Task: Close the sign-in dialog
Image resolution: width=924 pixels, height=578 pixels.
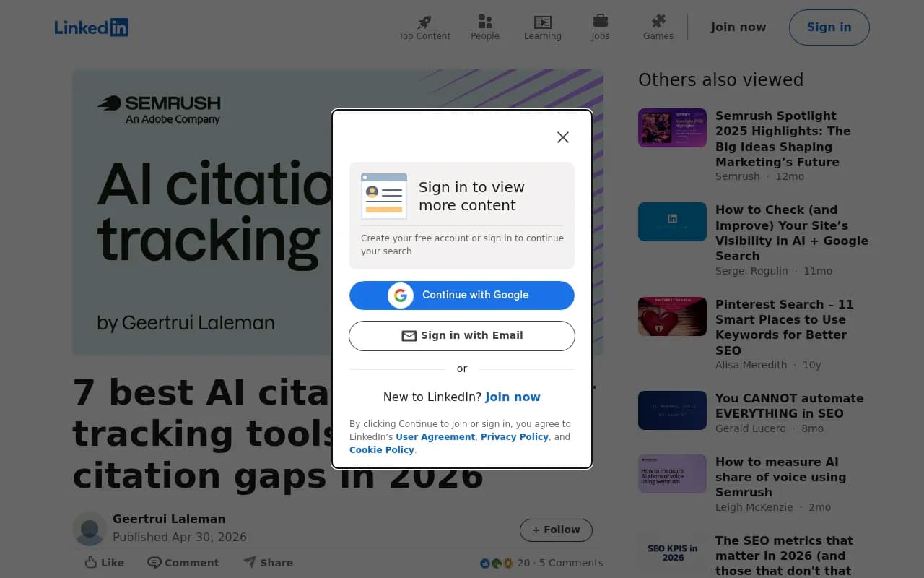Action: [563, 137]
